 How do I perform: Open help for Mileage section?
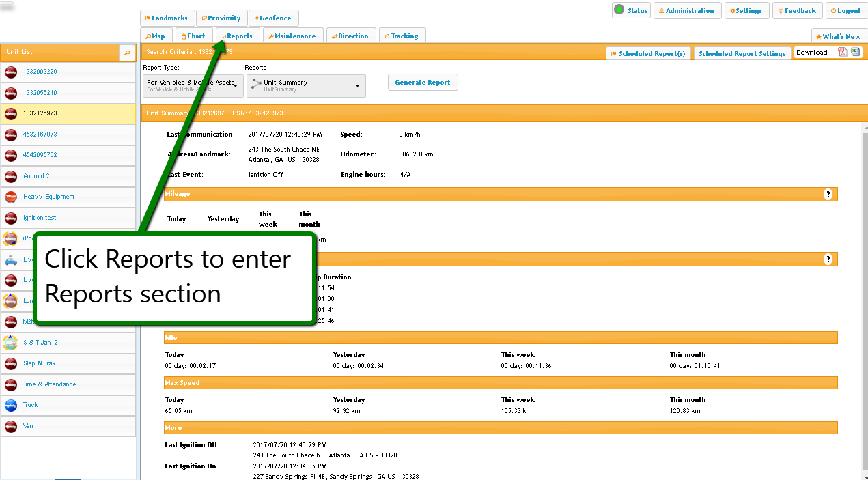point(828,195)
